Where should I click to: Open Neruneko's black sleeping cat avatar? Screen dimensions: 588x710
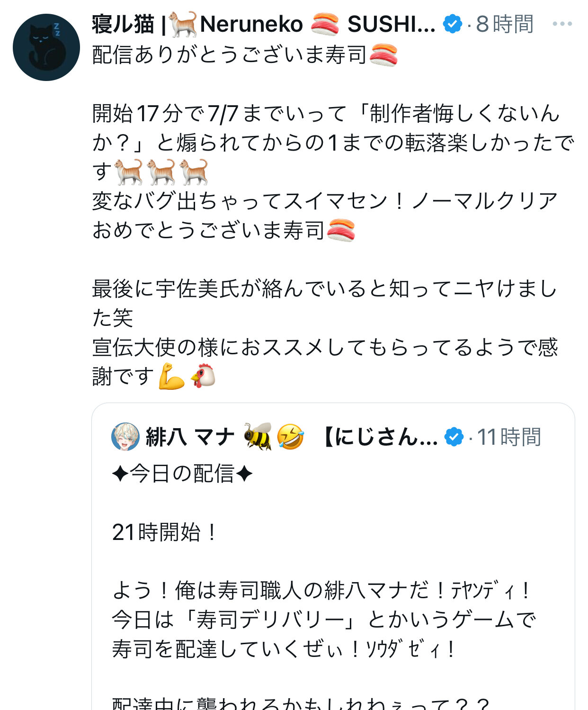pos(46,47)
